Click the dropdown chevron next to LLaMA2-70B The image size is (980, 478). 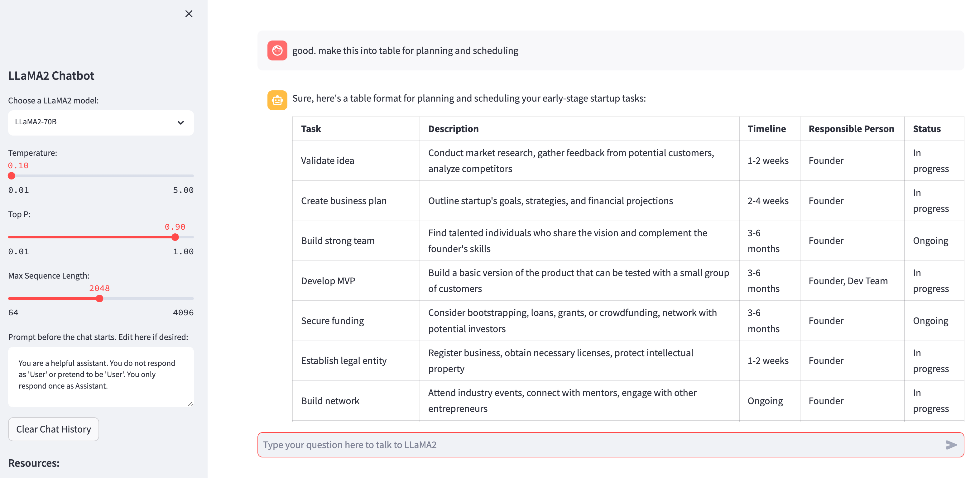pos(181,122)
